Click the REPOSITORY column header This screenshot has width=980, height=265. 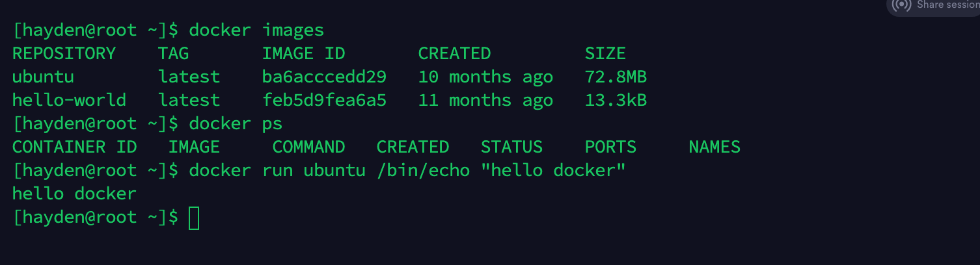(x=64, y=54)
